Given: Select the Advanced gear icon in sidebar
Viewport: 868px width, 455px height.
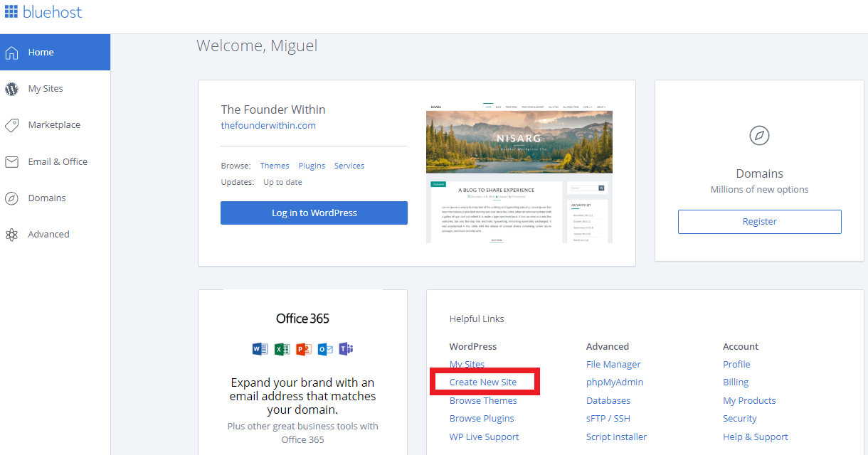Looking at the screenshot, I should [12, 234].
